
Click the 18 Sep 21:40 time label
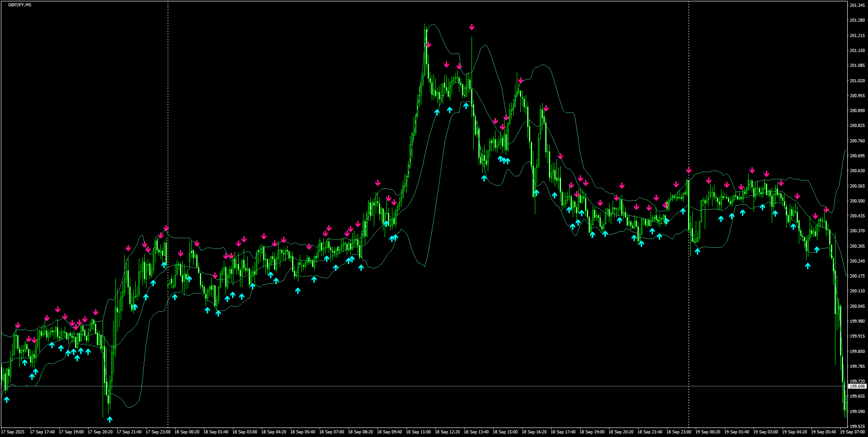650,432
